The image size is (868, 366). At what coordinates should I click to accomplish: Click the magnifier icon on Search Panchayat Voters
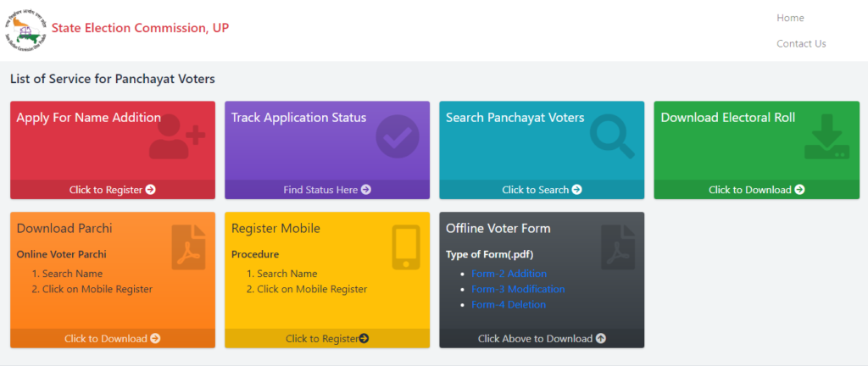(612, 136)
